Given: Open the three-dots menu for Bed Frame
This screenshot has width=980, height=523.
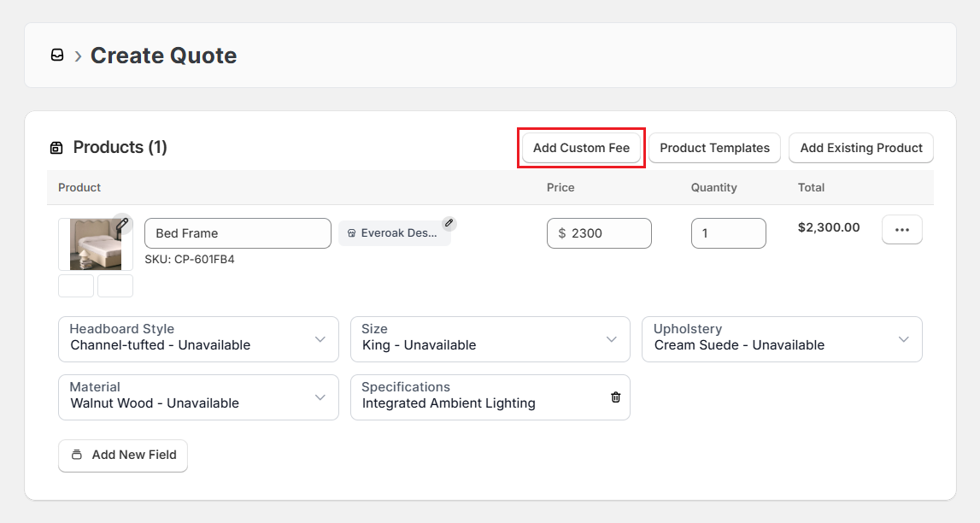Looking at the screenshot, I should (902, 229).
